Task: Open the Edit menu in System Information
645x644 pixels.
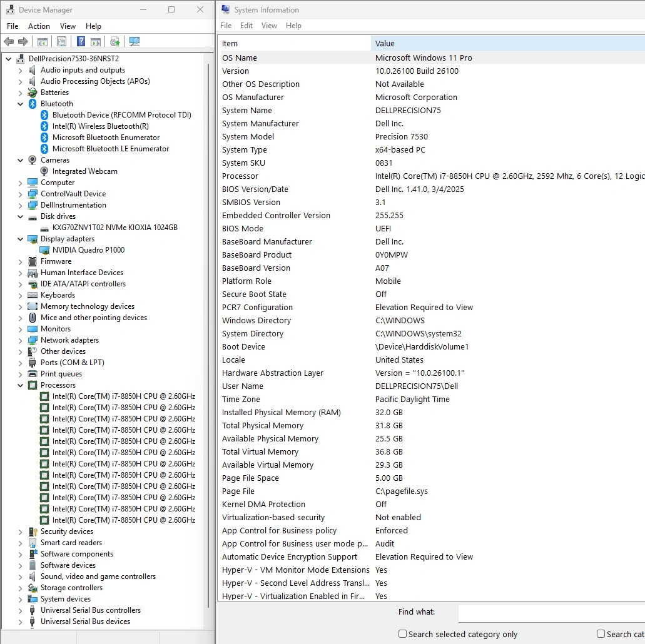Action: click(x=246, y=26)
